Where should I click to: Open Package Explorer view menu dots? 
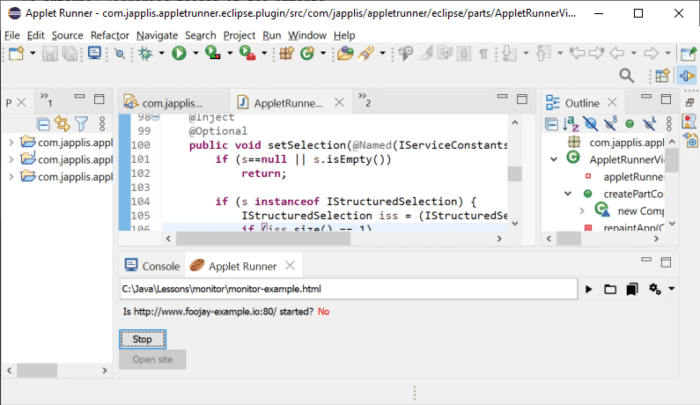(102, 124)
